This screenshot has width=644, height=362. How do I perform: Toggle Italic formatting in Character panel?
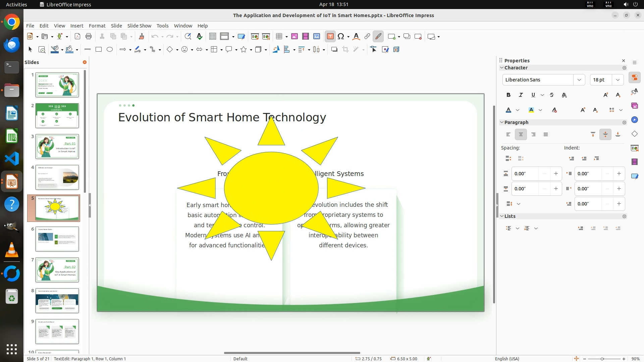point(521,95)
